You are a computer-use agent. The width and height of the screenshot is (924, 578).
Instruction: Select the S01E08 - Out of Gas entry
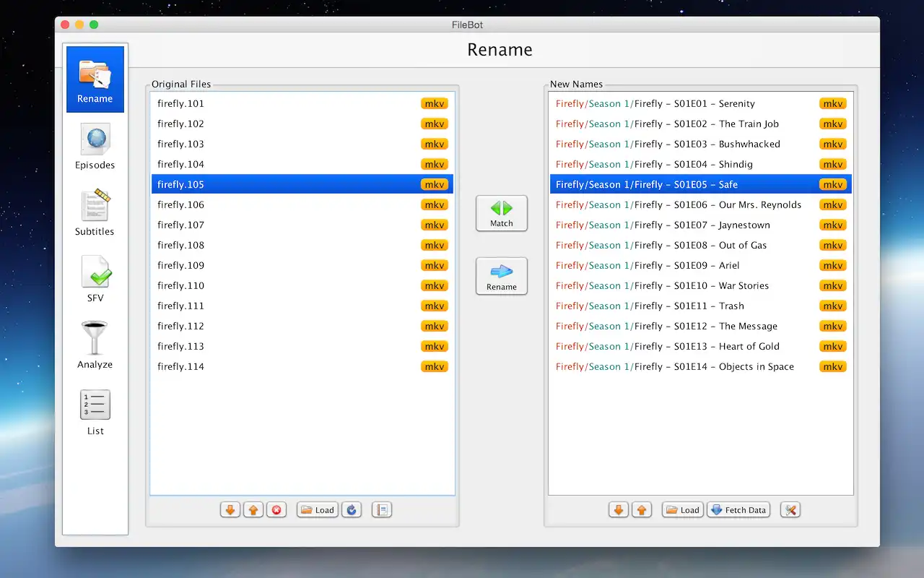(701, 245)
